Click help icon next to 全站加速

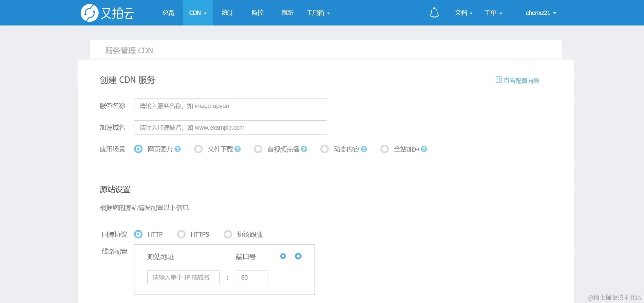(424, 149)
